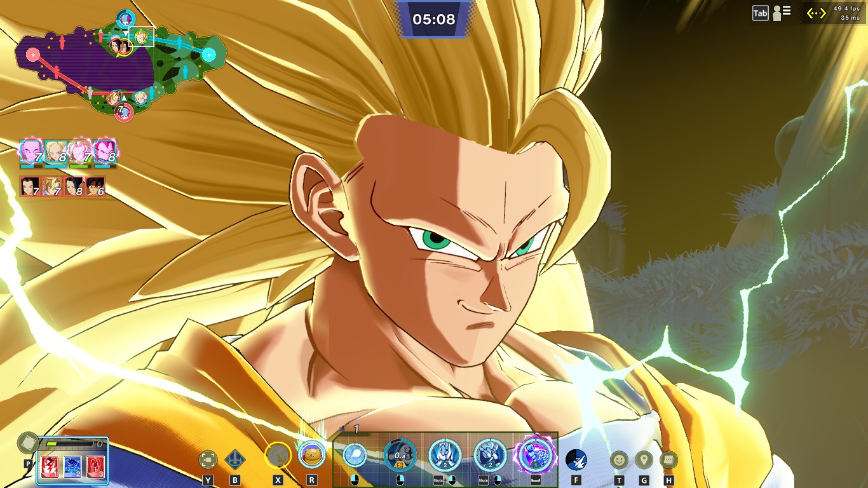Click the round tile icon above the P key
868x488 pixels.
coord(28,442)
